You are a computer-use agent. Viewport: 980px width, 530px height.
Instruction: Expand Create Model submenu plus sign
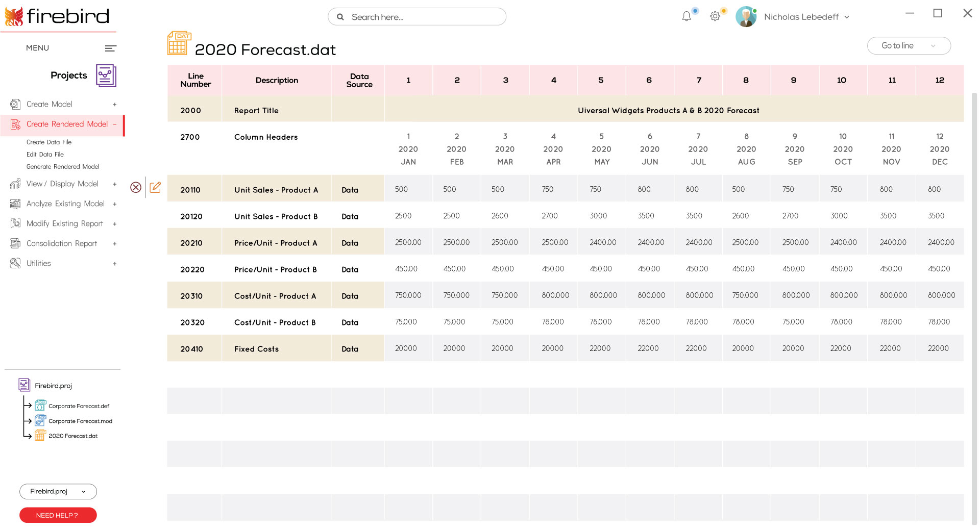115,105
